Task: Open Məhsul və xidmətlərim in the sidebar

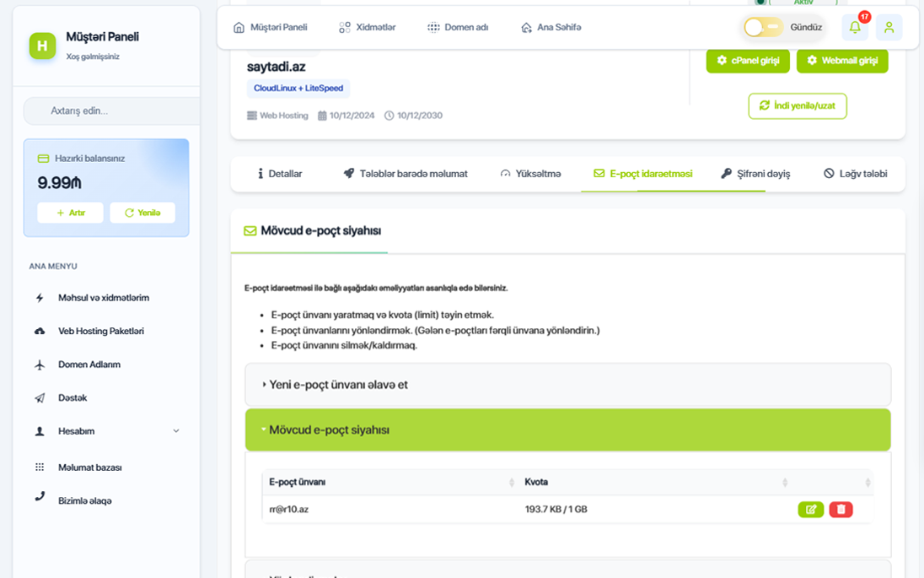Action: click(x=104, y=298)
